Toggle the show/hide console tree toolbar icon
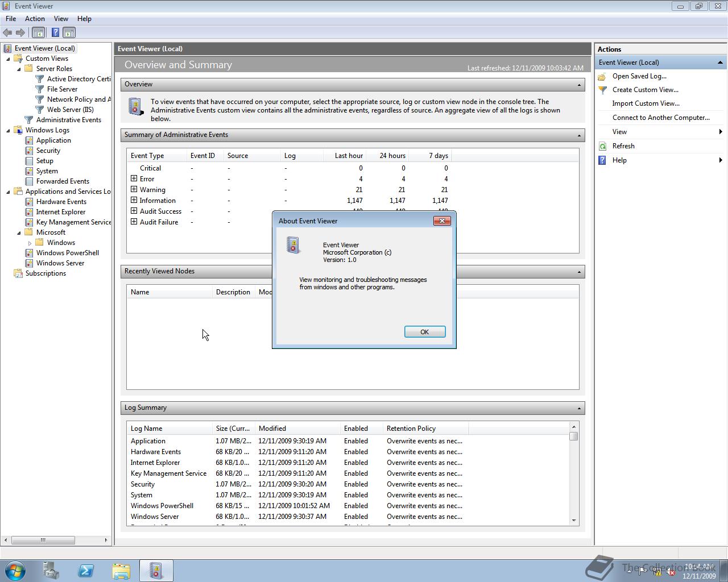 39,33
